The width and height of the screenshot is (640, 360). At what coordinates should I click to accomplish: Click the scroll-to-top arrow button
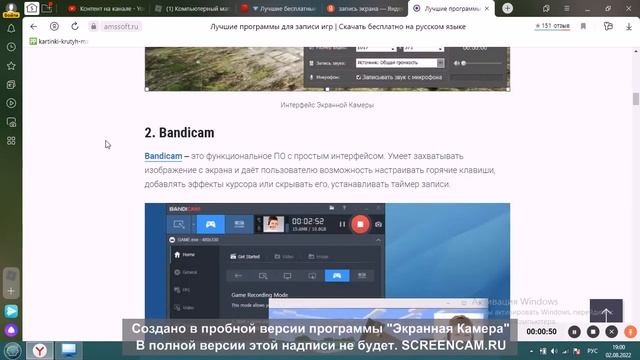tap(606, 311)
